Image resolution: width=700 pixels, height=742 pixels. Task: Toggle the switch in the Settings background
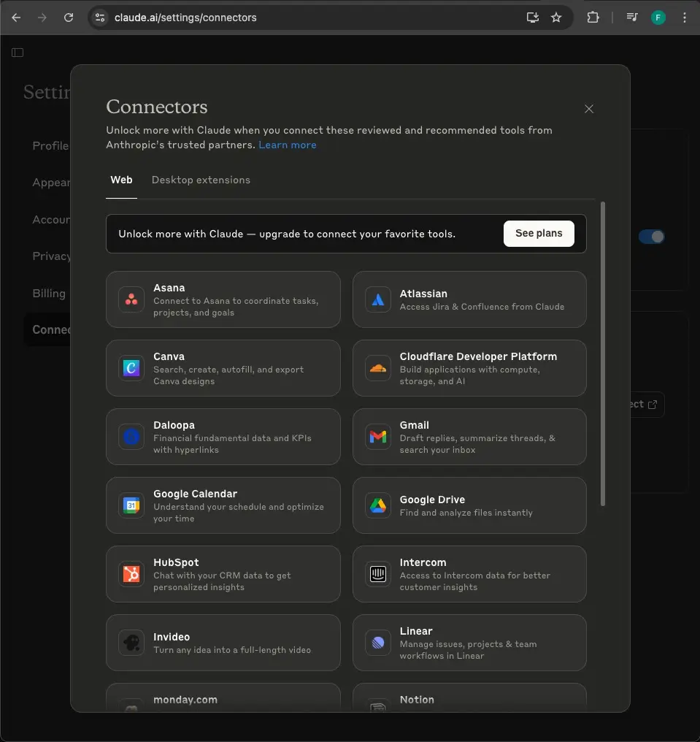(x=651, y=237)
